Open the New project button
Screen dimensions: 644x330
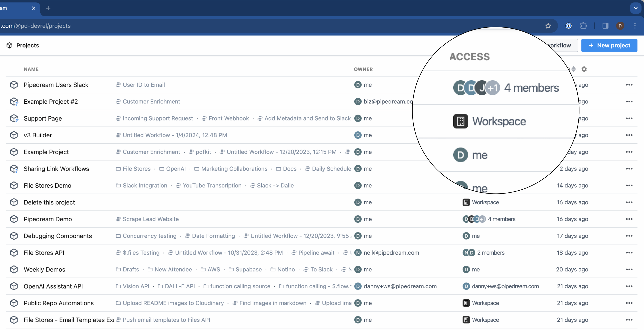(610, 45)
